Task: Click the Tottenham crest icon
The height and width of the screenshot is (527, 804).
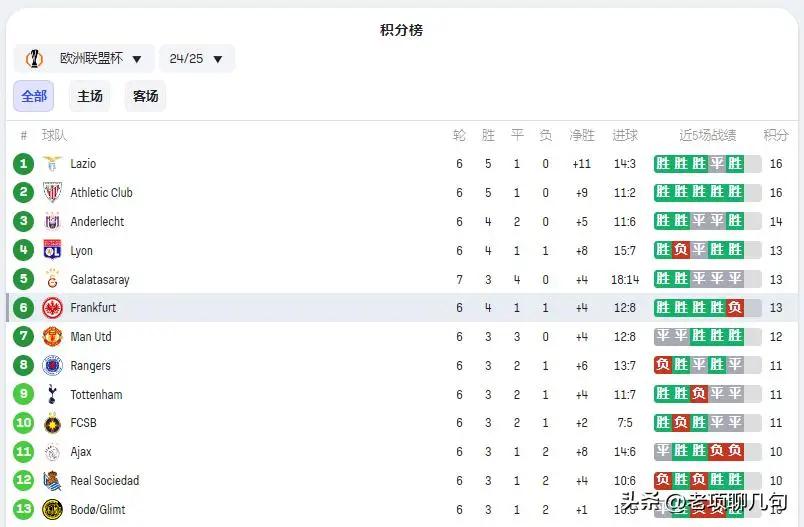Action: pyautogui.click(x=52, y=395)
